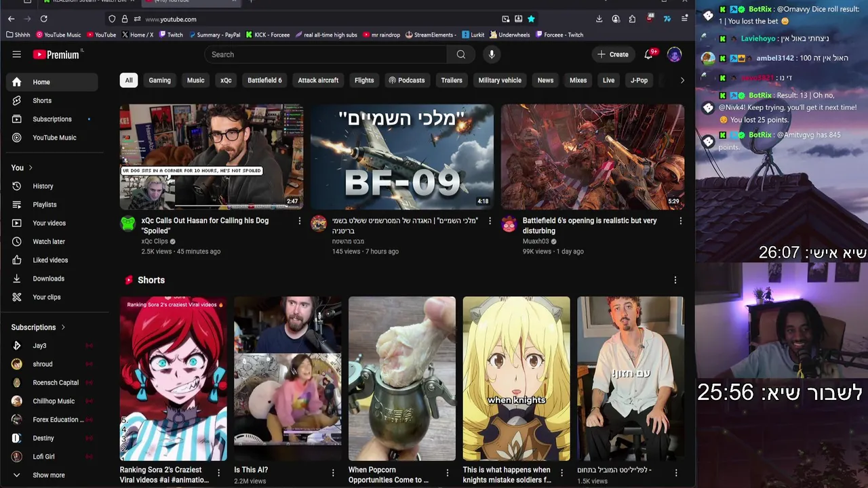Open options for xQc Calls Out Hasan video
868x488 pixels.
(x=300, y=221)
